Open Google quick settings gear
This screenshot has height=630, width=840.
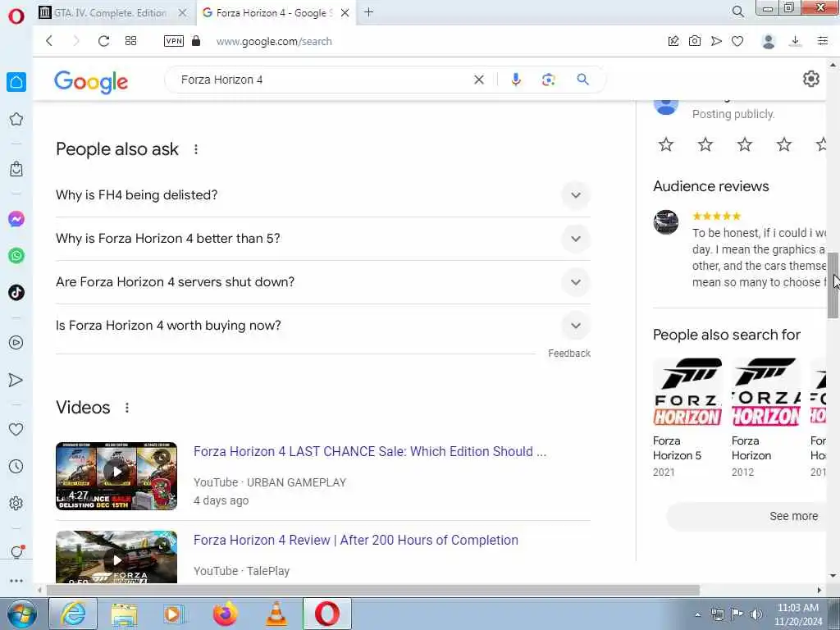[811, 79]
